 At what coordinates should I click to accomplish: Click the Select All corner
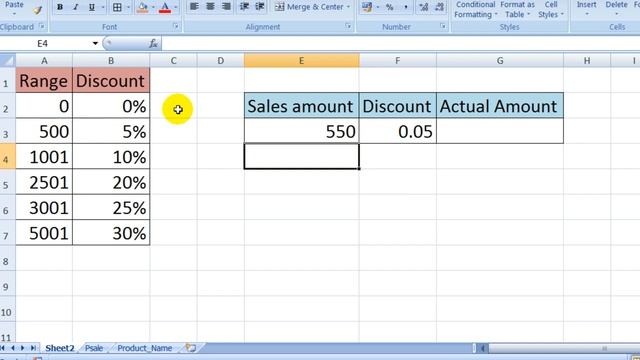(x=7, y=61)
